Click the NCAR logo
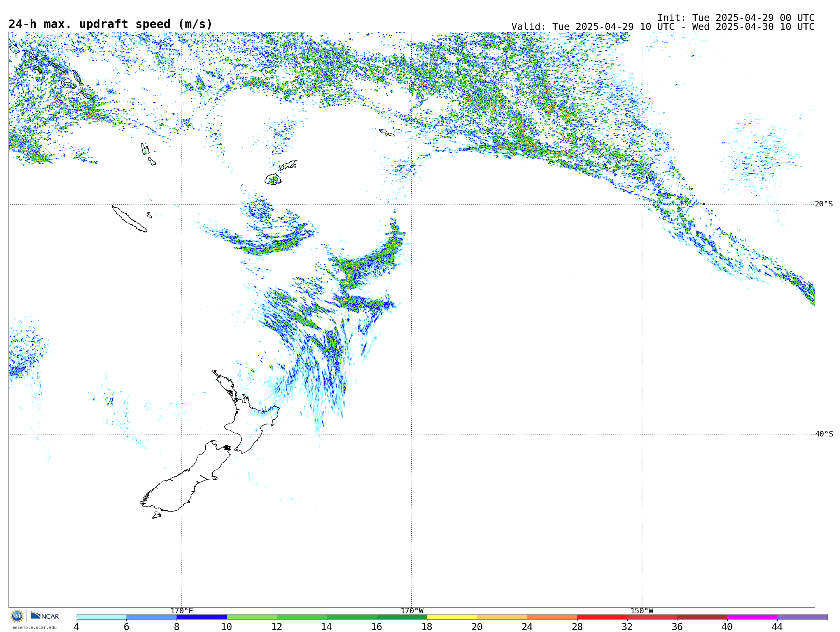The width and height of the screenshot is (840, 632). pyautogui.click(x=45, y=616)
